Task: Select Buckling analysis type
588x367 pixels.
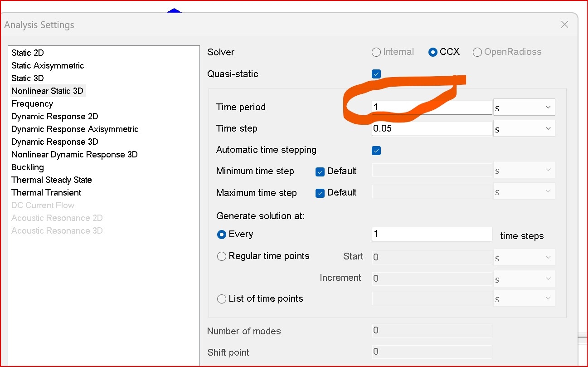Action: 28,167
